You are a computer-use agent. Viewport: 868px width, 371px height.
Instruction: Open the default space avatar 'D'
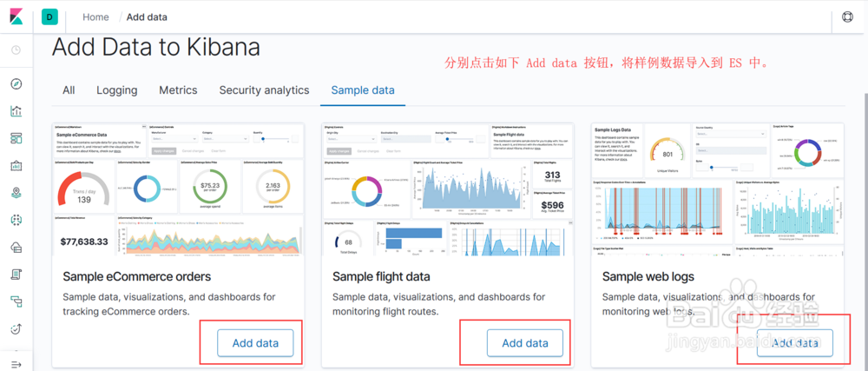pyautogui.click(x=50, y=17)
